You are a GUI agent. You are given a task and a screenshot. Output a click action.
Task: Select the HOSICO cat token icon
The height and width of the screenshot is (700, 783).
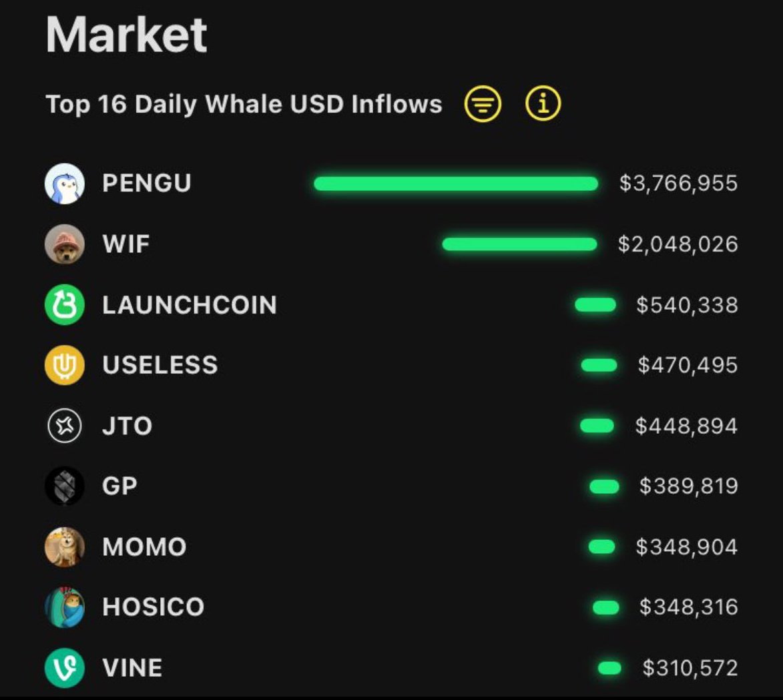point(65,607)
